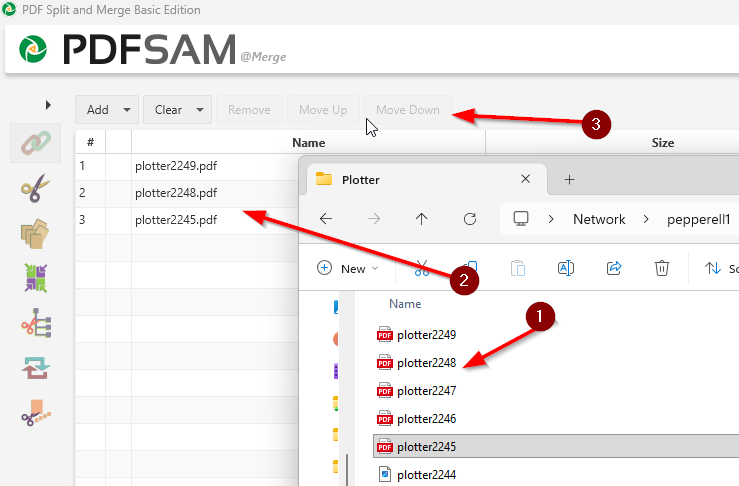Click the Move Down button
The height and width of the screenshot is (486, 739).
[408, 110]
